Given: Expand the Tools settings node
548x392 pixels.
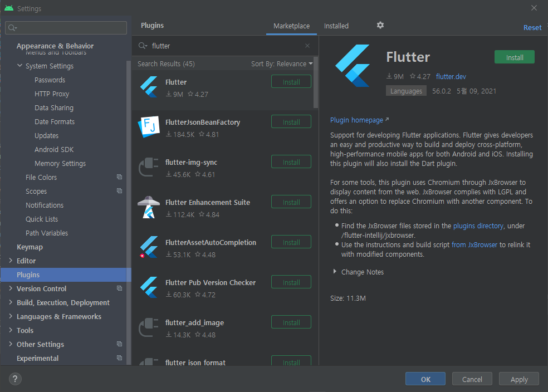Looking at the screenshot, I should tap(11, 330).
